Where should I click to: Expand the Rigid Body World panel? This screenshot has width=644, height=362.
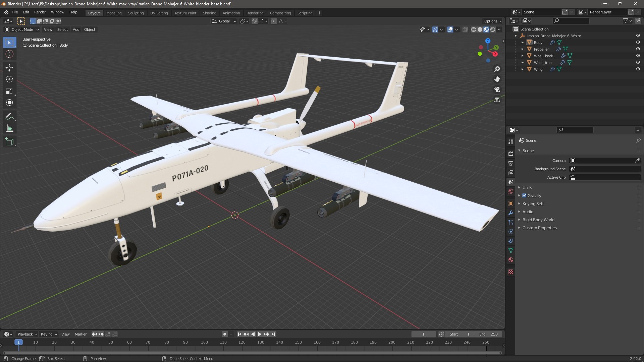click(538, 220)
